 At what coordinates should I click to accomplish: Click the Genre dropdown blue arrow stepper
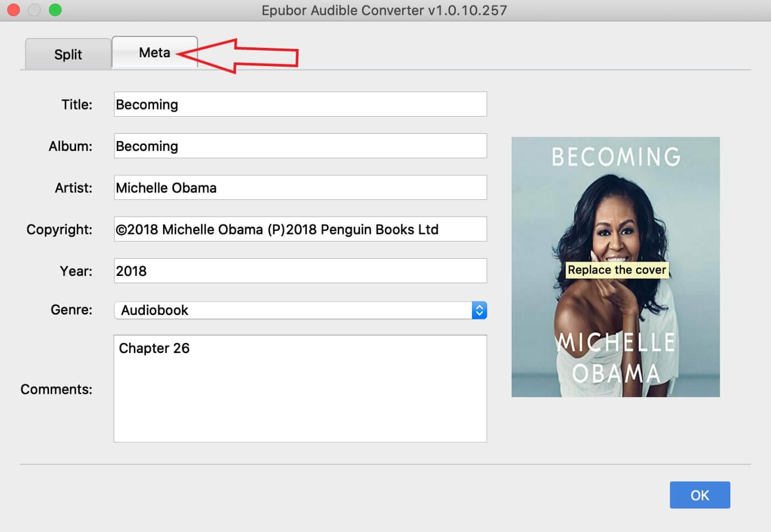pyautogui.click(x=479, y=310)
